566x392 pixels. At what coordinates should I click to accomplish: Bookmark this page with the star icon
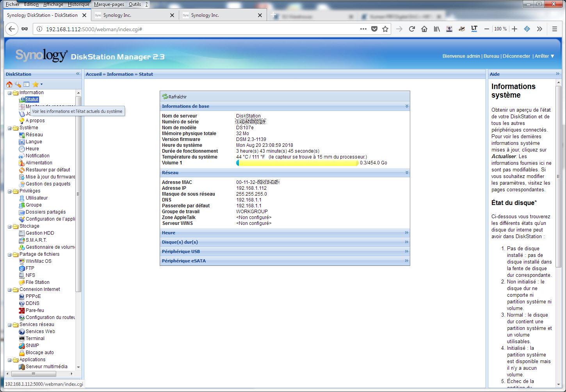coord(385,29)
